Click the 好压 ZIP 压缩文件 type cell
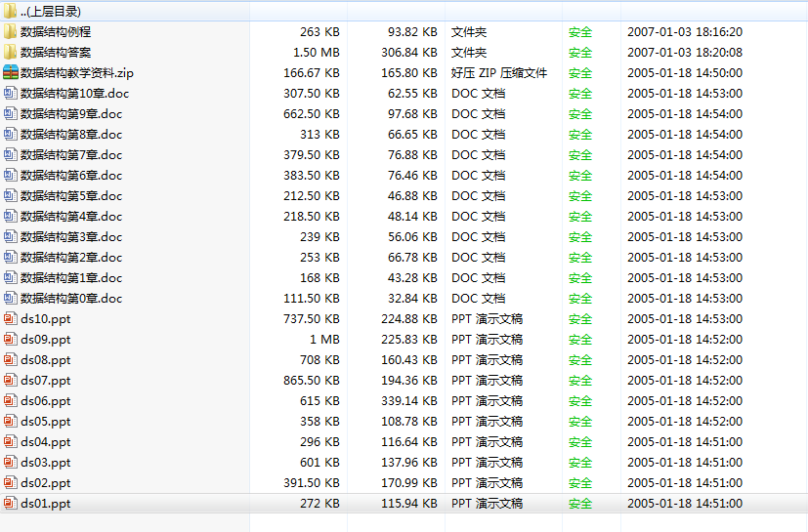 (499, 72)
